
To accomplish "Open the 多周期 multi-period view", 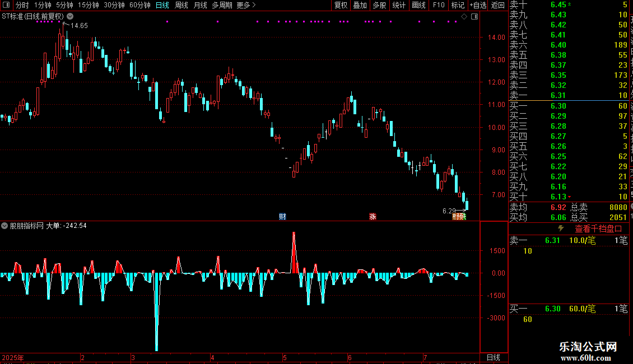I will (222, 5).
